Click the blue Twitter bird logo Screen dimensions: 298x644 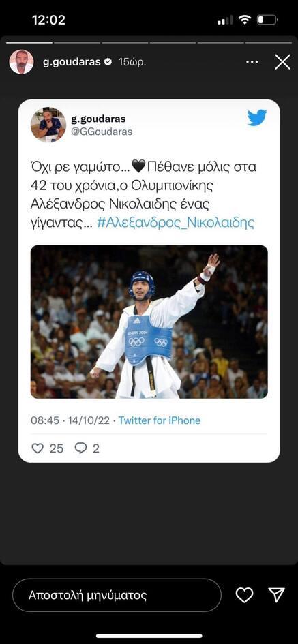click(x=257, y=118)
